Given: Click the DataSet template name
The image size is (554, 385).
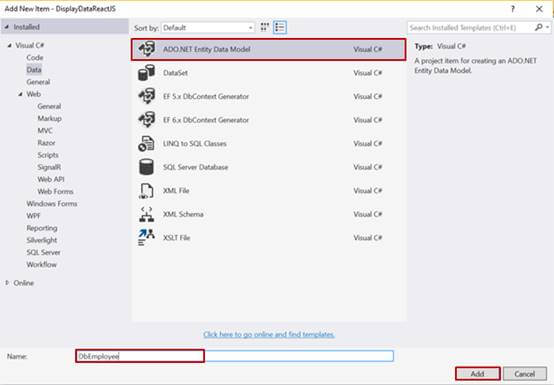Looking at the screenshot, I should pyautogui.click(x=175, y=73).
